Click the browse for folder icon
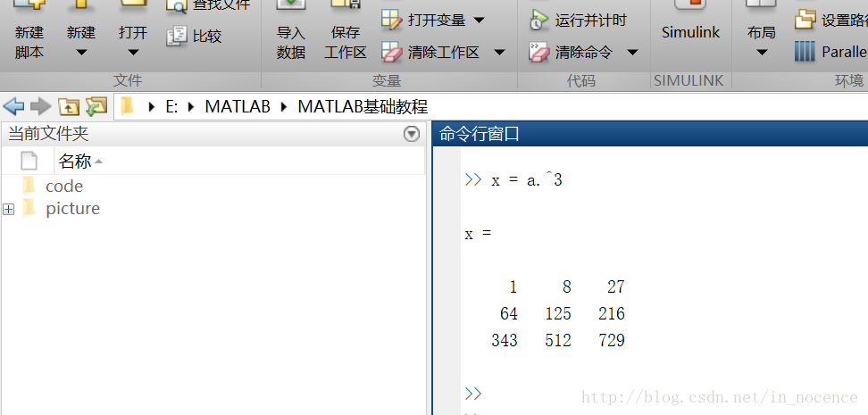Screen dimensions: 868x415 point(96,105)
